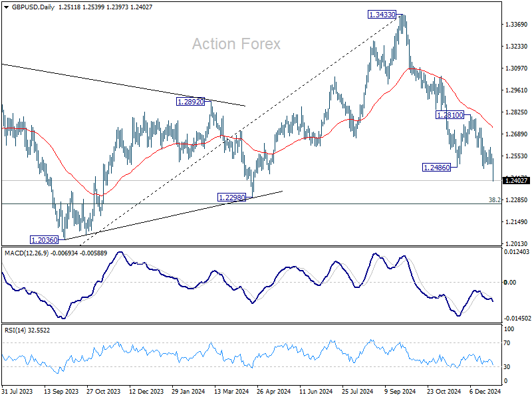Click the 1.28920 price label
The height and width of the screenshot is (399, 532).
coord(191,102)
